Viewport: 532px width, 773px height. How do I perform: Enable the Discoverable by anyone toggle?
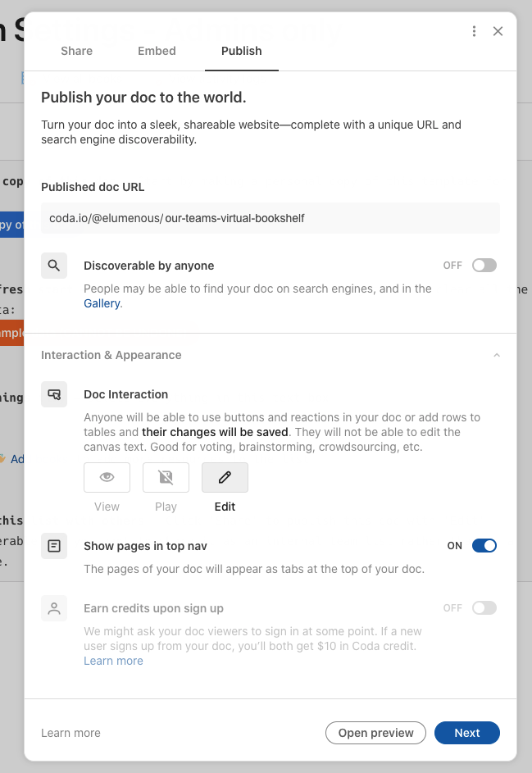coord(484,266)
